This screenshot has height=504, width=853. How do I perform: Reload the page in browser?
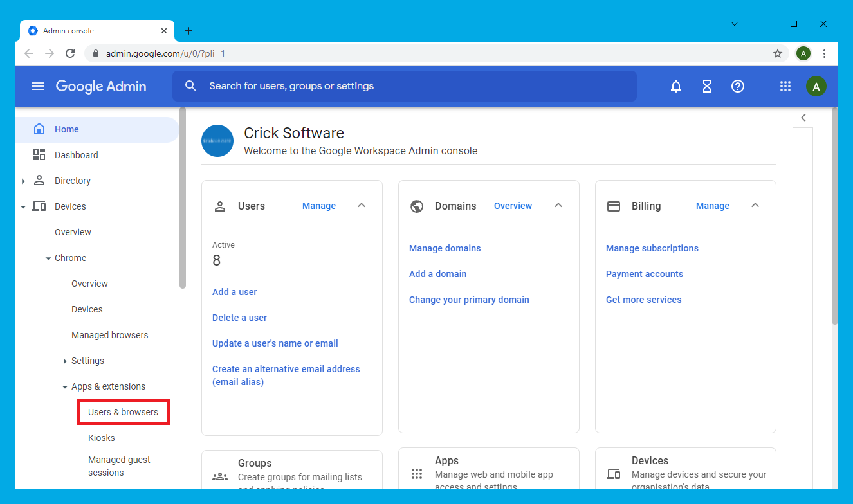pyautogui.click(x=70, y=53)
